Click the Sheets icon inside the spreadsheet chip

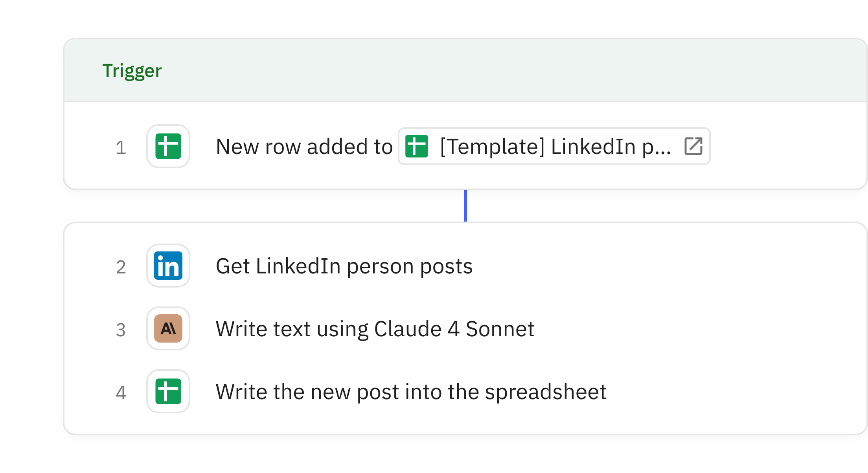point(417,146)
